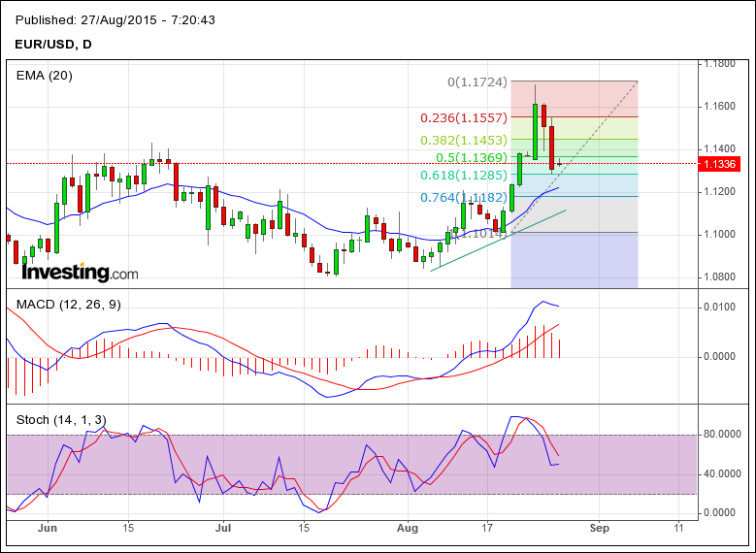
Task: Click the MACD axis value 0.0100
Action: [x=719, y=308]
